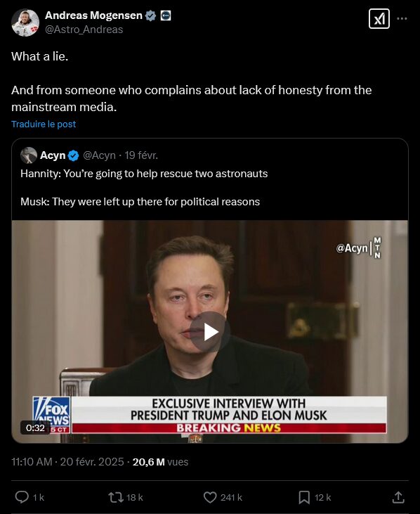Click verified checkmark beside Andreas Mogensen
This screenshot has height=514, width=420.
(150, 15)
